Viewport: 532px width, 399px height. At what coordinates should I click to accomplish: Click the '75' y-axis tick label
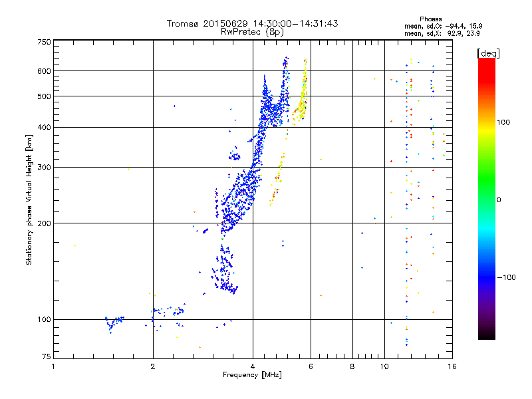(x=47, y=356)
